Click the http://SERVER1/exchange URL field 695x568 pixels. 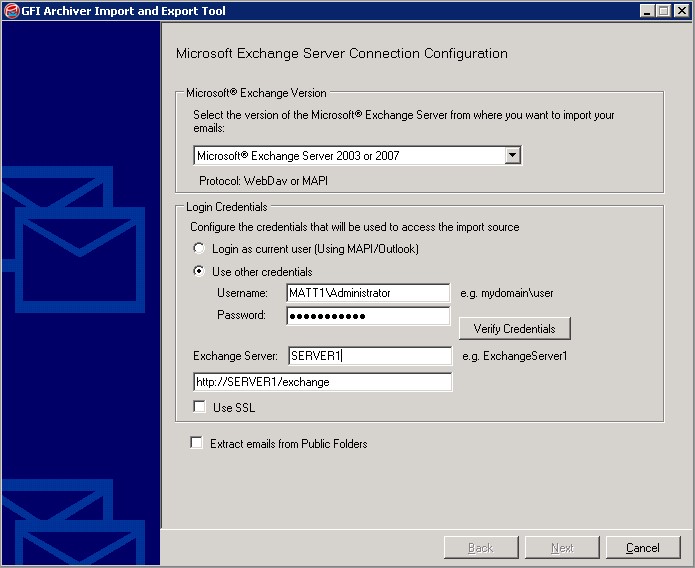coord(323,382)
